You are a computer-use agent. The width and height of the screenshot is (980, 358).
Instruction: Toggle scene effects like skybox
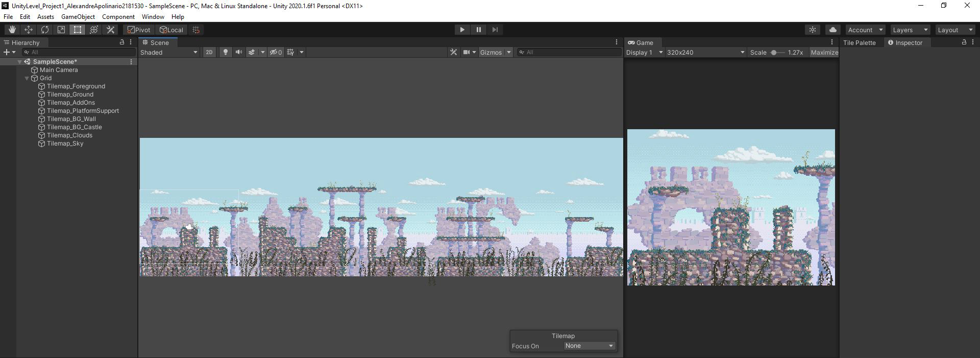252,52
